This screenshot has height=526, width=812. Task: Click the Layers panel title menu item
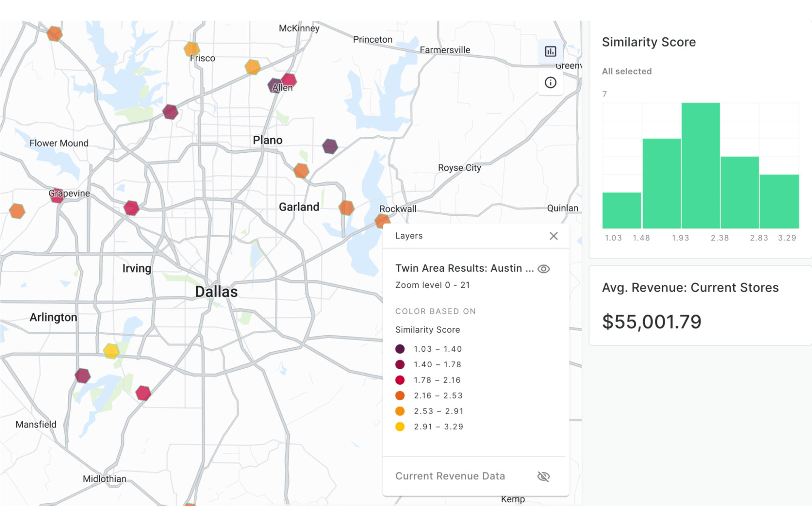click(410, 236)
